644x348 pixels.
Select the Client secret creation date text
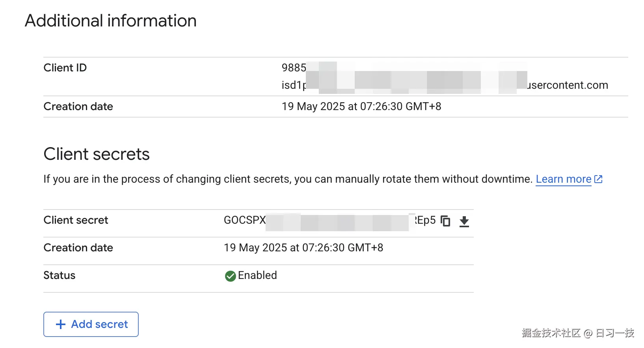[304, 248]
